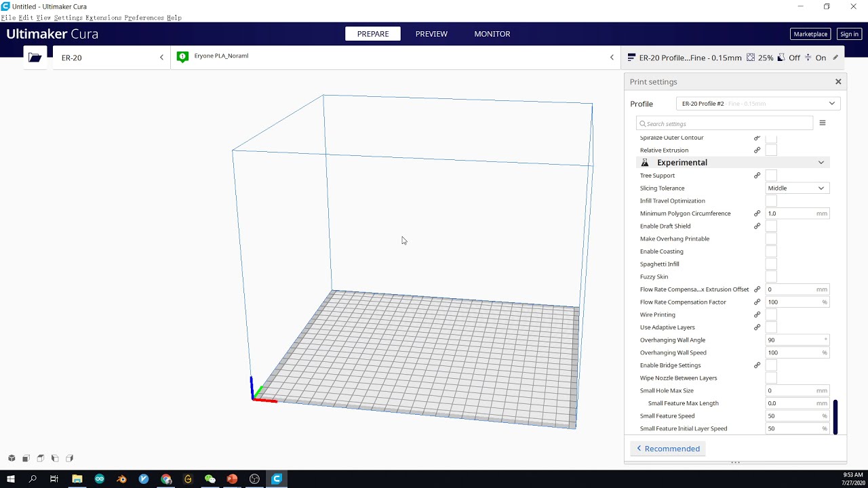Open file folder icon in Cura toolbar

[x=35, y=58]
